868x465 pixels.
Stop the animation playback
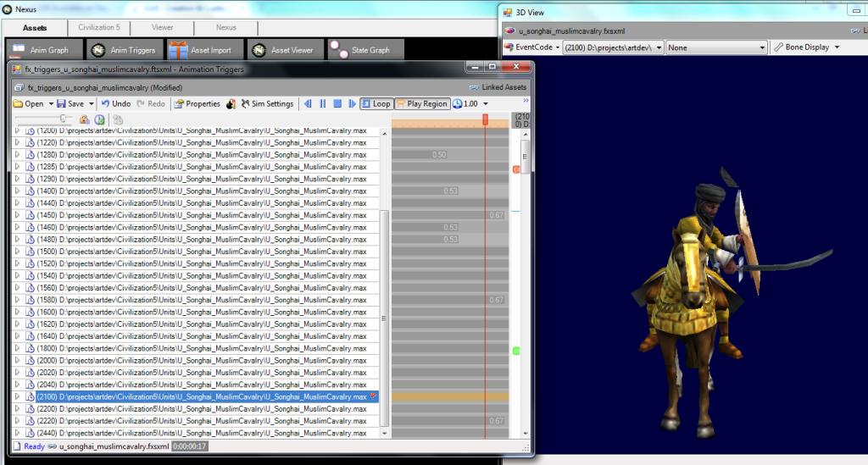(337, 103)
